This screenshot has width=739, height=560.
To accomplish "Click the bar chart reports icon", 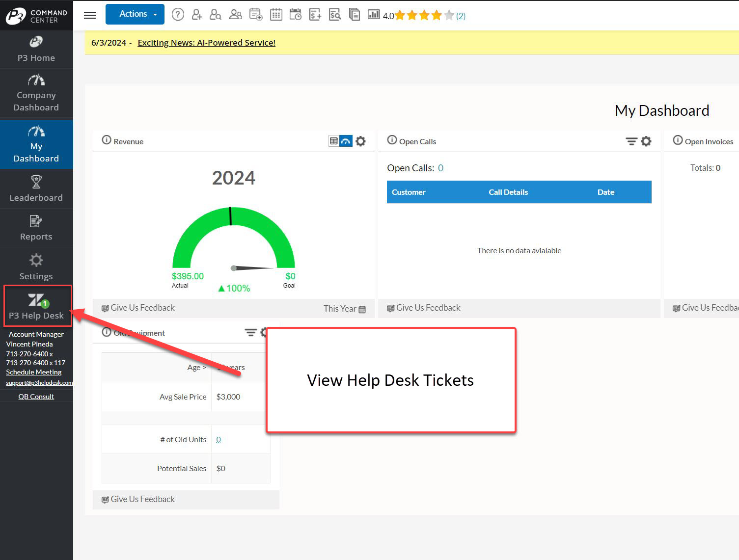I will tap(374, 15).
